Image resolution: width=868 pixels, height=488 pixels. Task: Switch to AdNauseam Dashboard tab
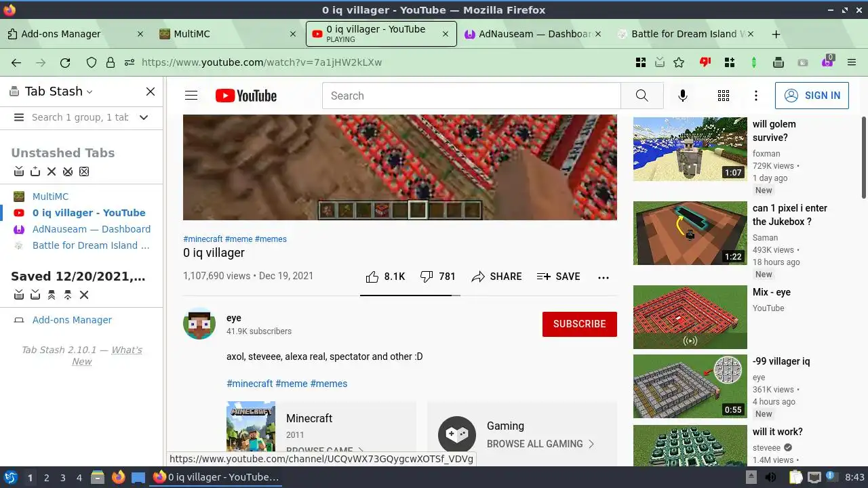pos(534,34)
